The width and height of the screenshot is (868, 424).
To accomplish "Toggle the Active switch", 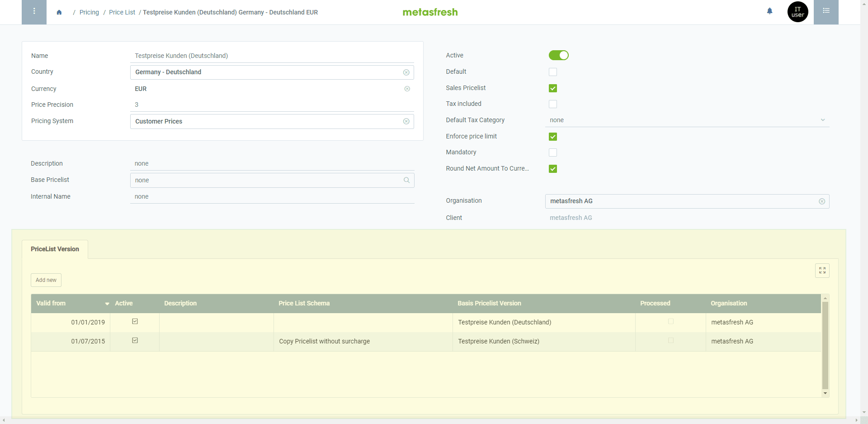I will pyautogui.click(x=558, y=55).
